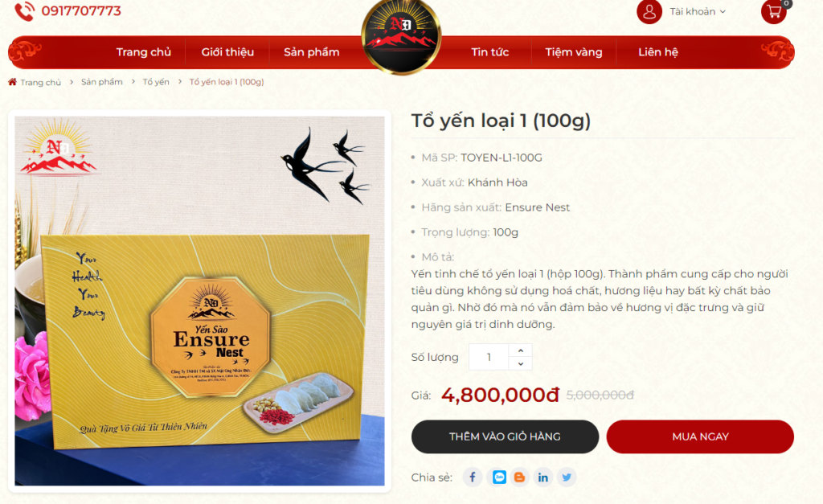This screenshot has width=823, height=504.
Task: Go to Tiệm vàng menu item
Action: pyautogui.click(x=574, y=52)
